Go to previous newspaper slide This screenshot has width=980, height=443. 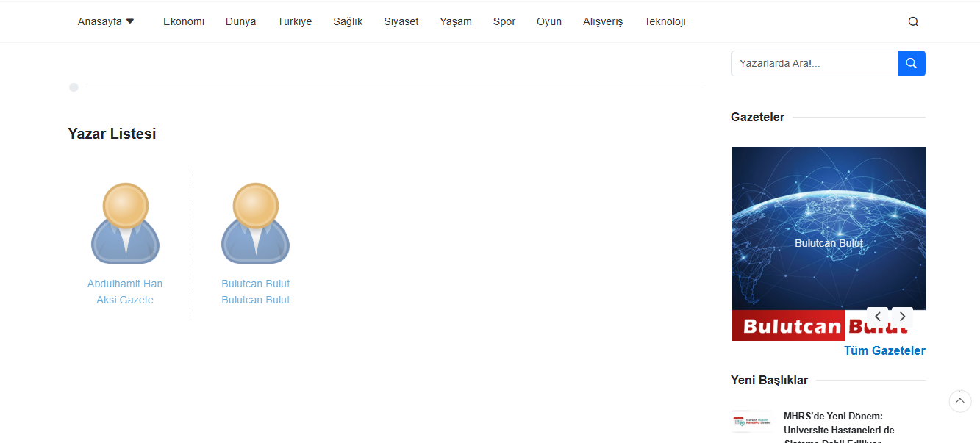coord(877,317)
